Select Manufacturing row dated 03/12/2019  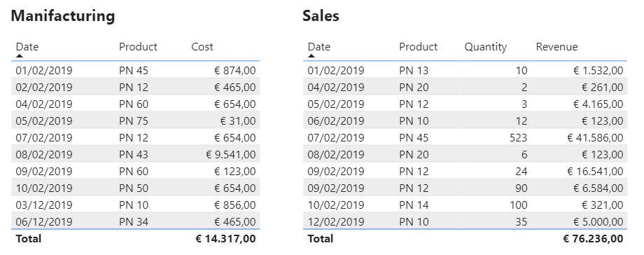coord(136,205)
